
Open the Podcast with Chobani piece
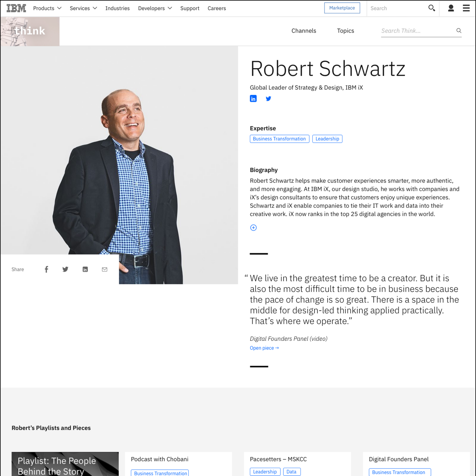pos(160,459)
